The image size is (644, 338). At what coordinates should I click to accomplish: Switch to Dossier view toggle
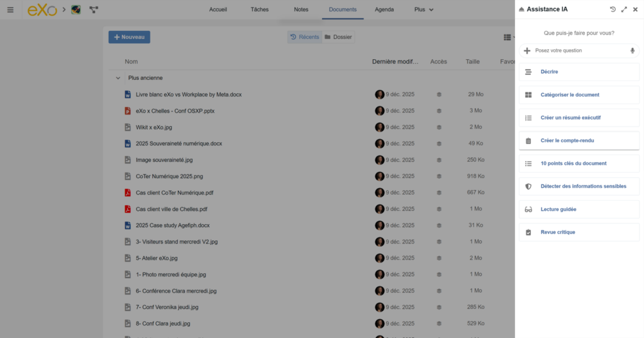pyautogui.click(x=338, y=37)
